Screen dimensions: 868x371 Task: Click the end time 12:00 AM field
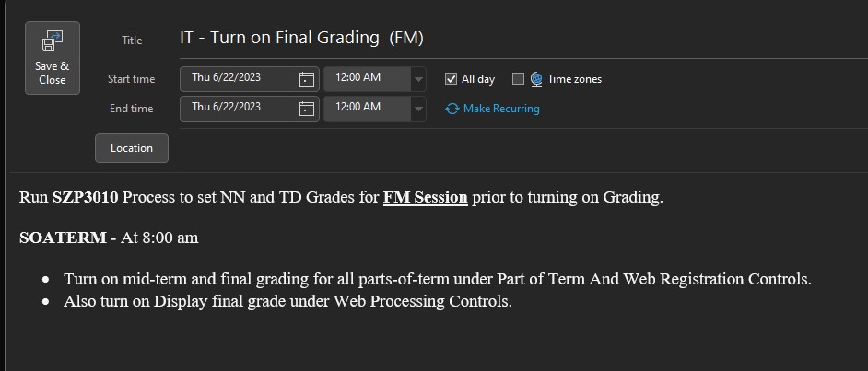367,108
